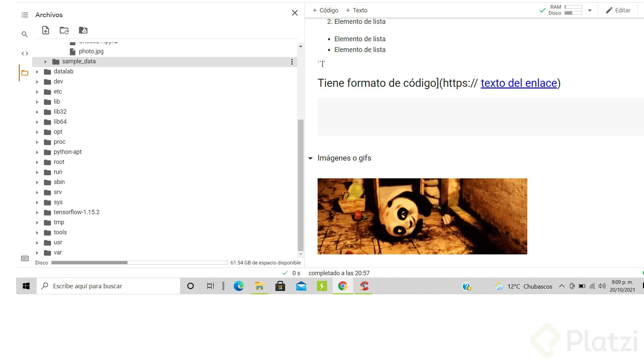Expand the sample_data folder
644x362 pixels.
point(45,62)
